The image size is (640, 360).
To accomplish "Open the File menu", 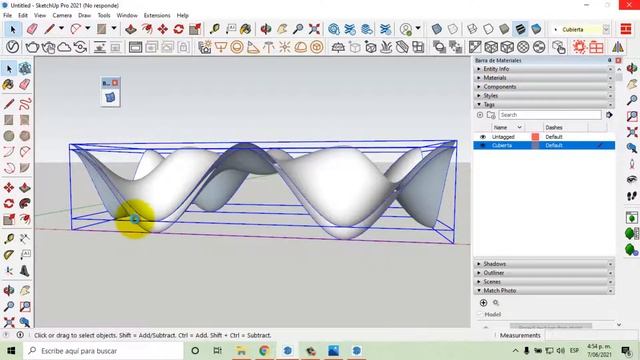I will (7, 15).
